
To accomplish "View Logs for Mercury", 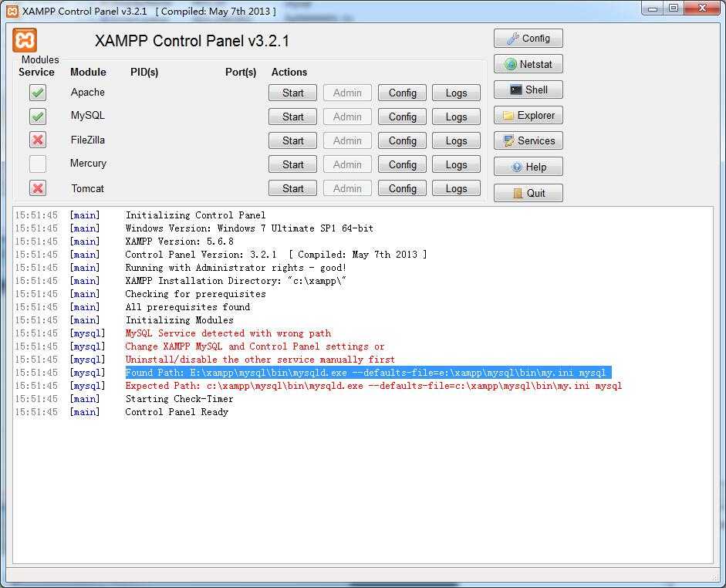I will point(456,165).
